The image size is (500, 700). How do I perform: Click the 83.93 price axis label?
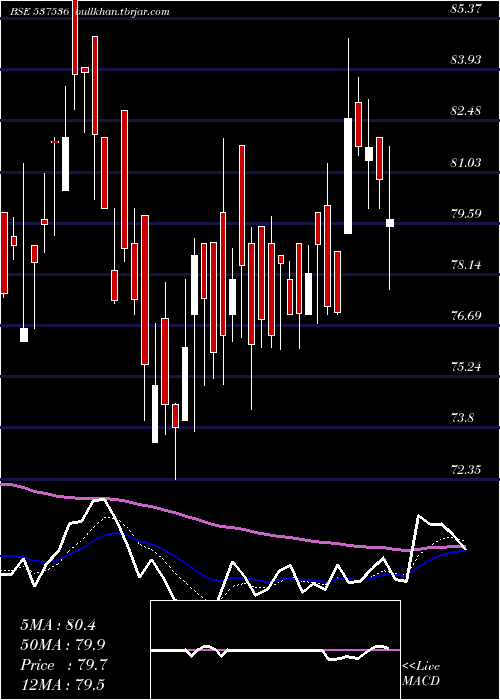466,59
